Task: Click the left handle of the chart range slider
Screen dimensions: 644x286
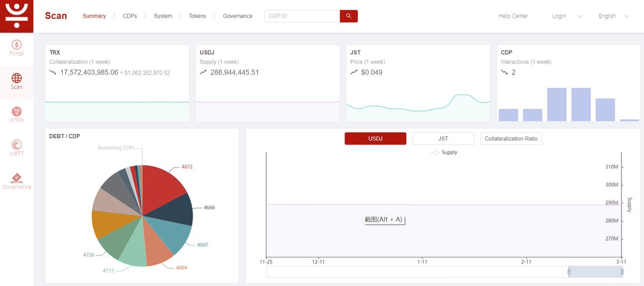Action: 569,272
